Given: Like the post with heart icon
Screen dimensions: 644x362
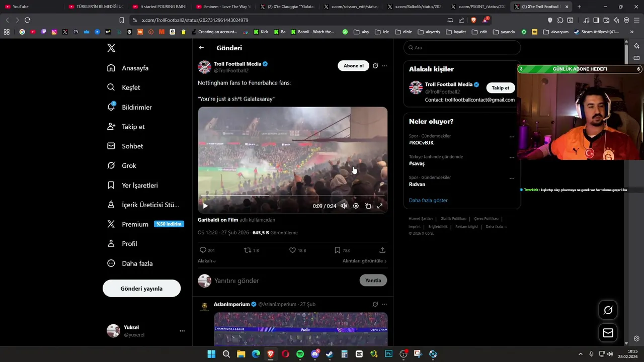Looking at the screenshot, I should pos(297,250).
